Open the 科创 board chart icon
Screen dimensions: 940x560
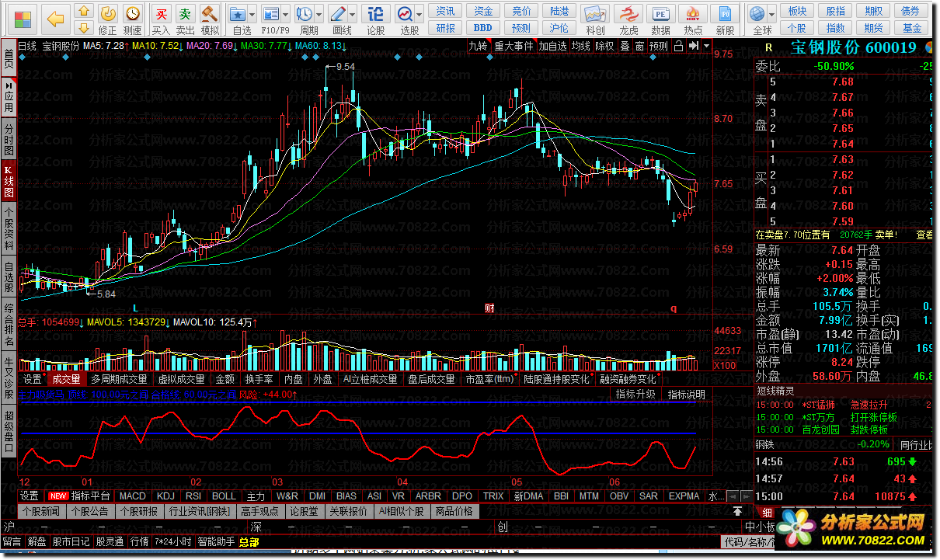595,14
